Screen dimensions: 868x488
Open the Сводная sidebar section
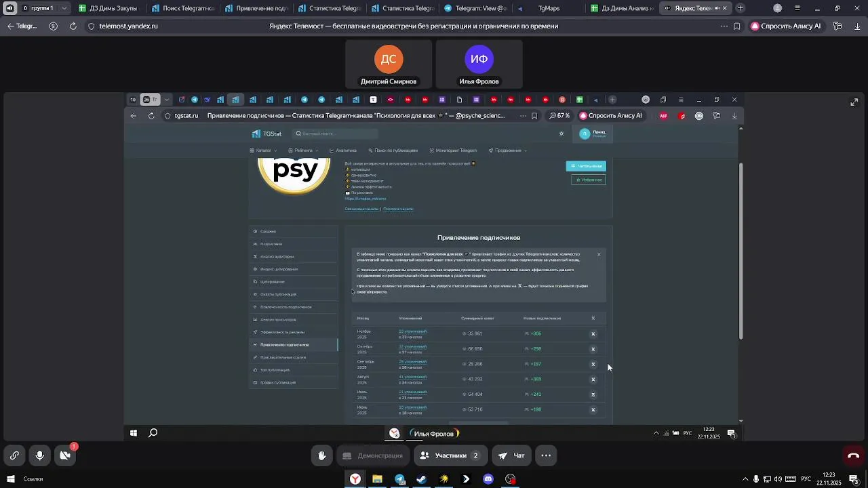294,231
